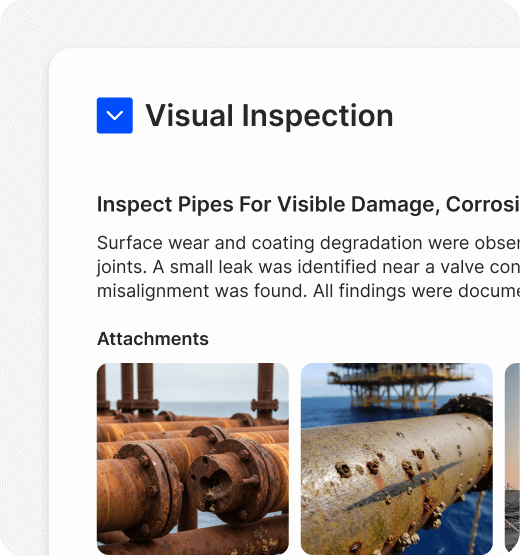This screenshot has height=556, width=520.
Task: Click the Attachments label
Action: (x=153, y=339)
